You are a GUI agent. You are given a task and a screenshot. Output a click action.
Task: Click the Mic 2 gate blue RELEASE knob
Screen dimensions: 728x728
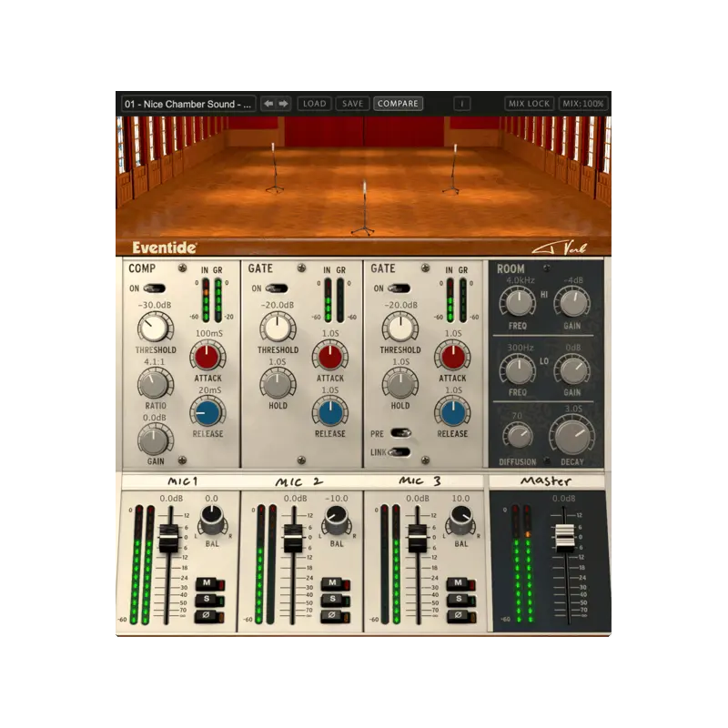point(330,412)
